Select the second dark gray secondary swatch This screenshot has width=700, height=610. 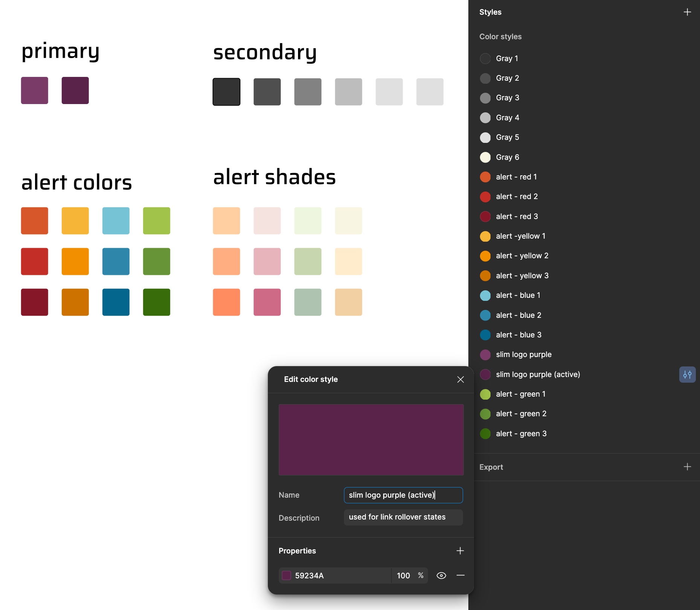[x=267, y=92]
